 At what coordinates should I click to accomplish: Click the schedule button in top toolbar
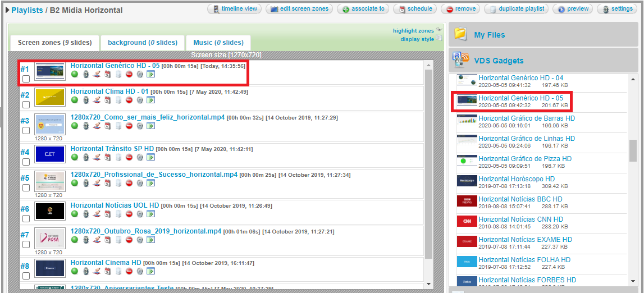tap(415, 8)
